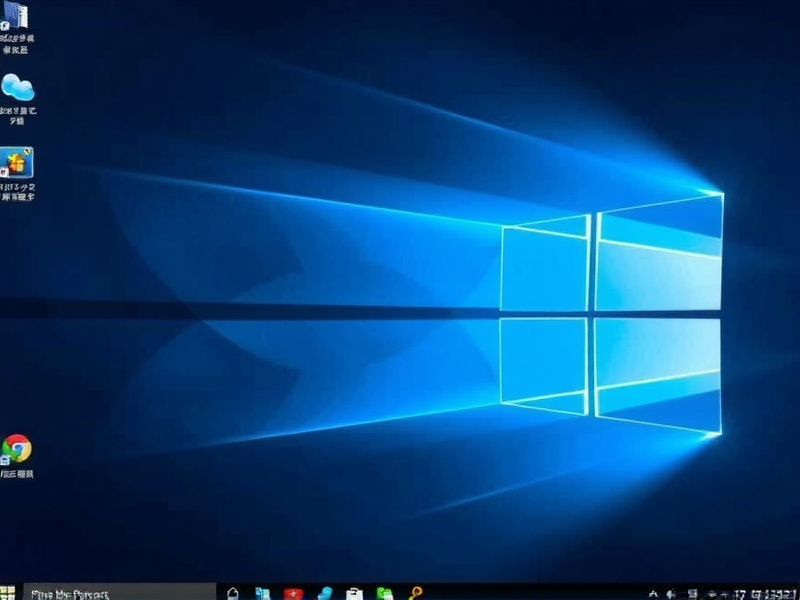The image size is (800, 600).
Task: Open the top-left desktop program shortcut
Action: click(14, 20)
